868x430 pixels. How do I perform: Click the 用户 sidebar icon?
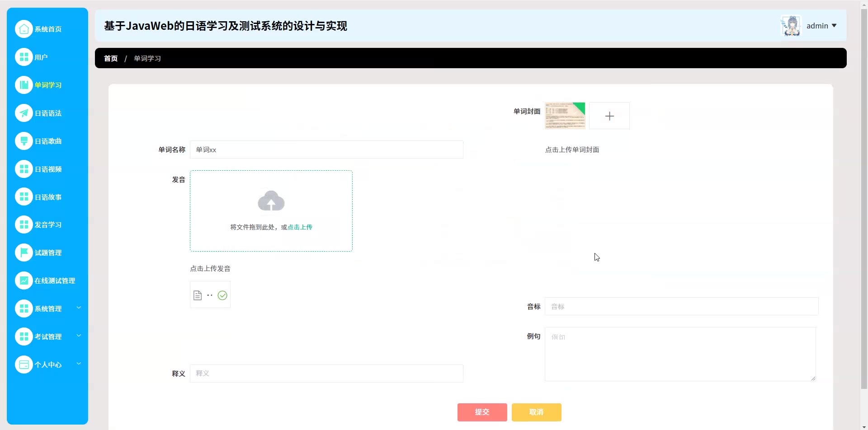(x=24, y=57)
